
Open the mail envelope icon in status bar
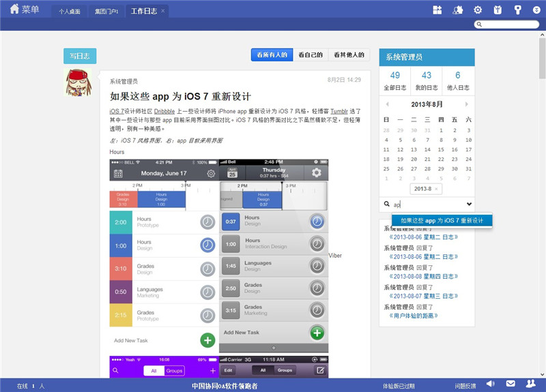point(511,384)
